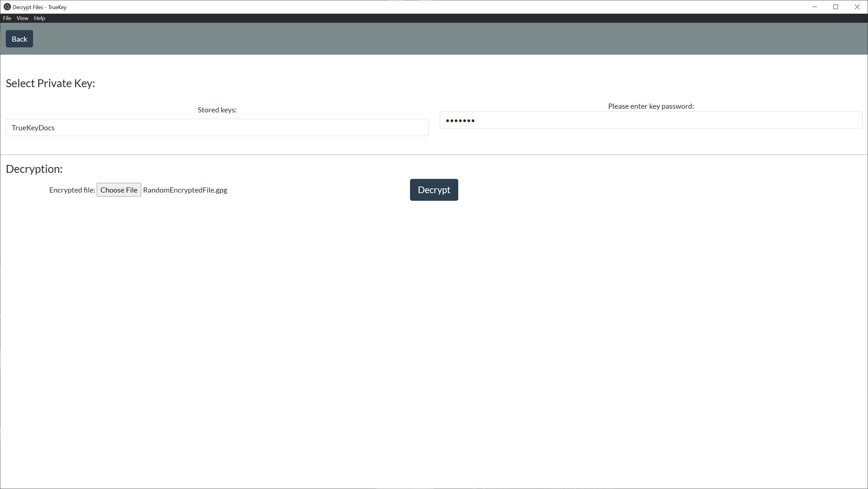Image resolution: width=868 pixels, height=489 pixels.
Task: Place cursor in the Stored keys field
Action: point(217,128)
